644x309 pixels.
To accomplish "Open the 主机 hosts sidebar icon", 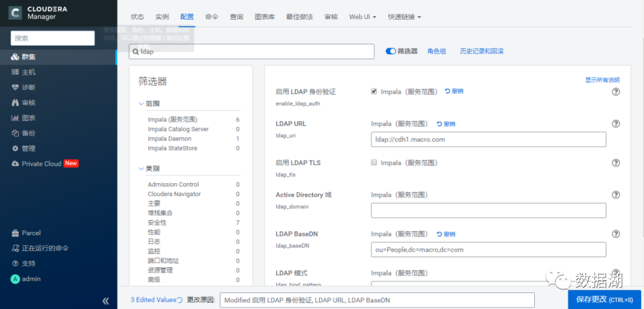I will click(15, 72).
